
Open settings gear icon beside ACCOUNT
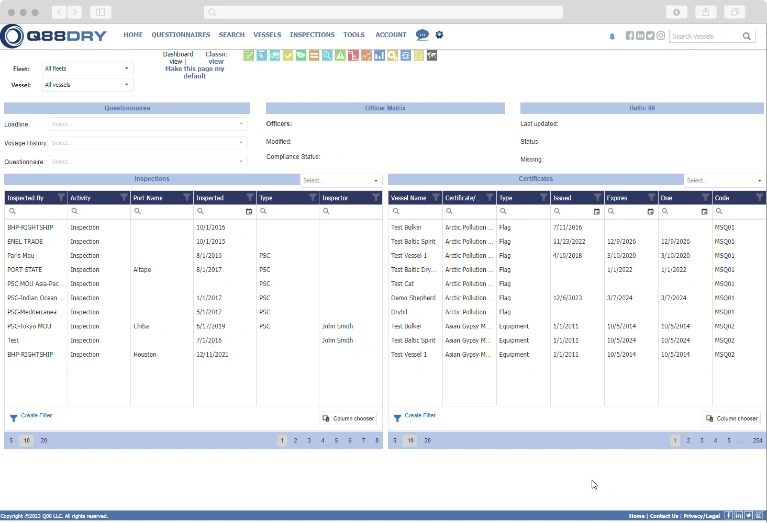pyautogui.click(x=439, y=35)
